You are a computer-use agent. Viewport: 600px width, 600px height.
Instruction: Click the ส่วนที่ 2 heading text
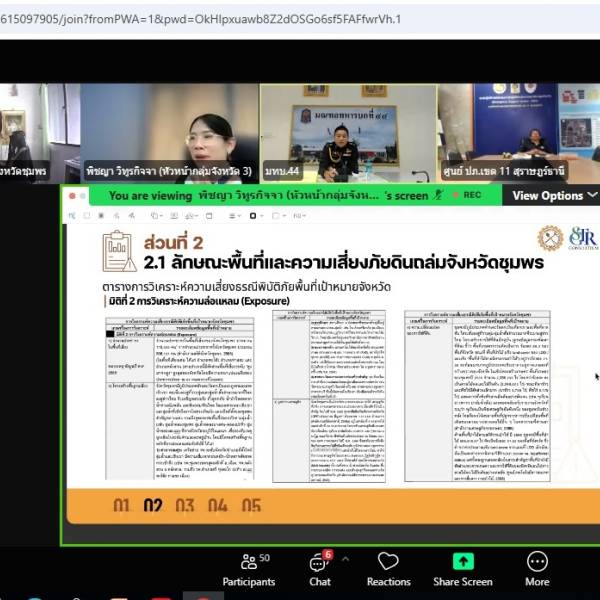pyautogui.click(x=173, y=243)
